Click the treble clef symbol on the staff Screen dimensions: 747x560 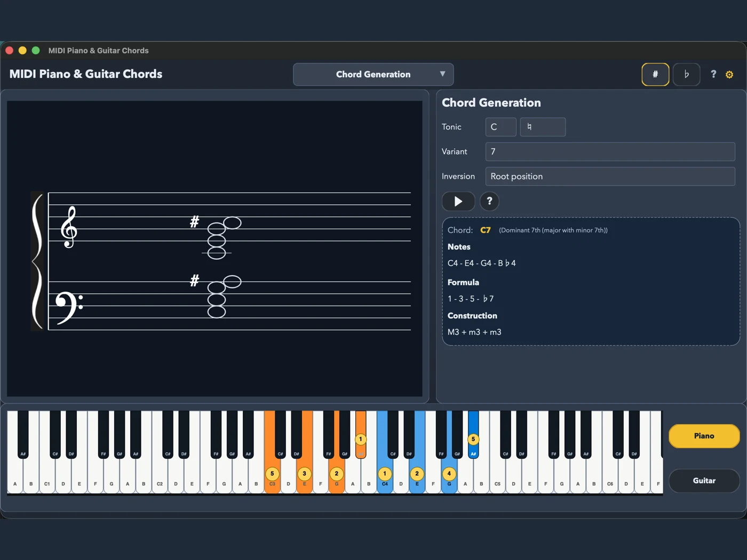(x=69, y=227)
